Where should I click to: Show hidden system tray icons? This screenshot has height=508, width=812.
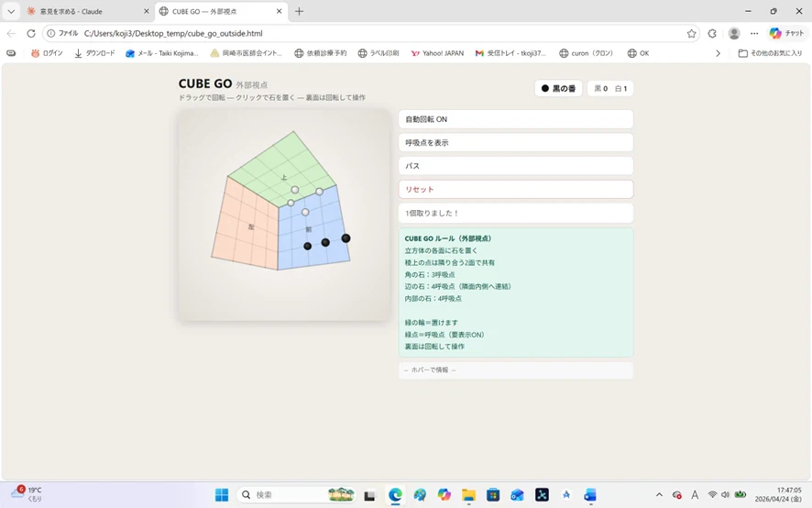659,495
